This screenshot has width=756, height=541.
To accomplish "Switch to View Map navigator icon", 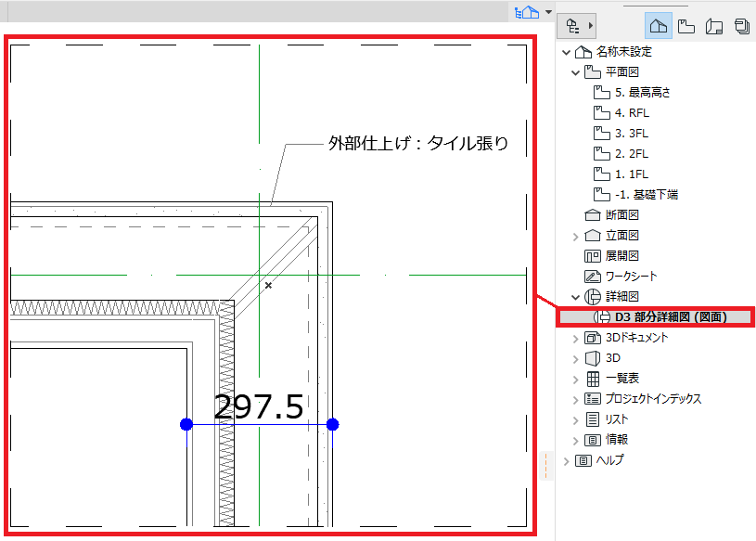I will 686,26.
